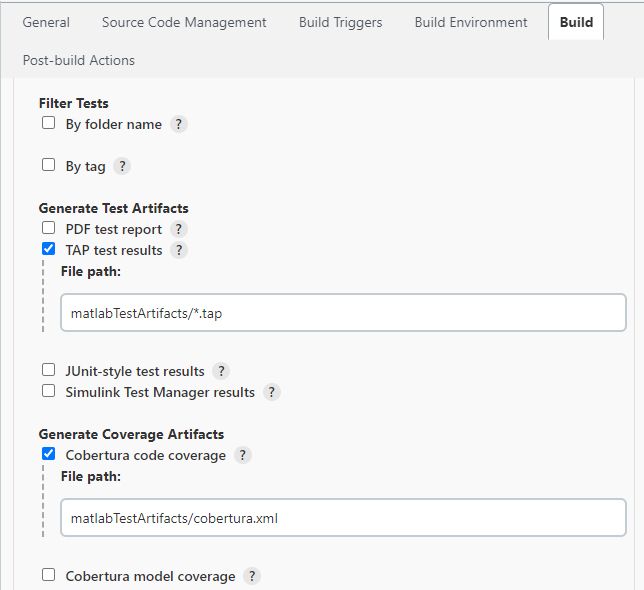Select the Filter Tests heading

pyautogui.click(x=74, y=103)
